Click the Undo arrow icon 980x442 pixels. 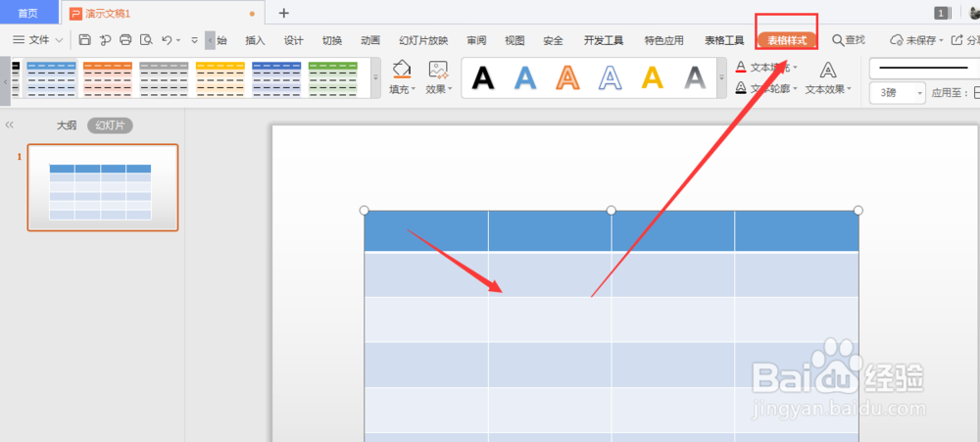[167, 40]
